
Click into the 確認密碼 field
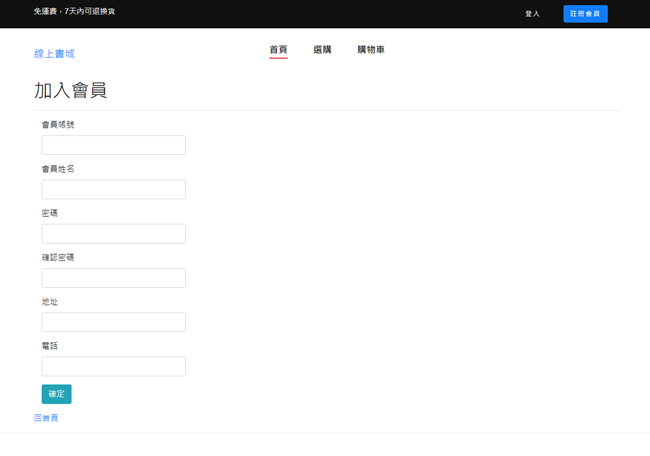(x=114, y=278)
